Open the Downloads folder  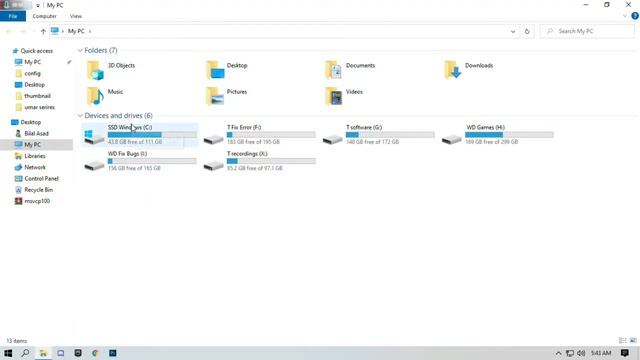[x=453, y=70]
